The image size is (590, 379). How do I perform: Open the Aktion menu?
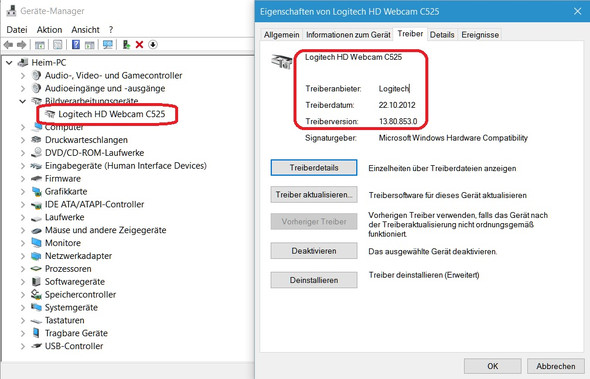pos(49,30)
